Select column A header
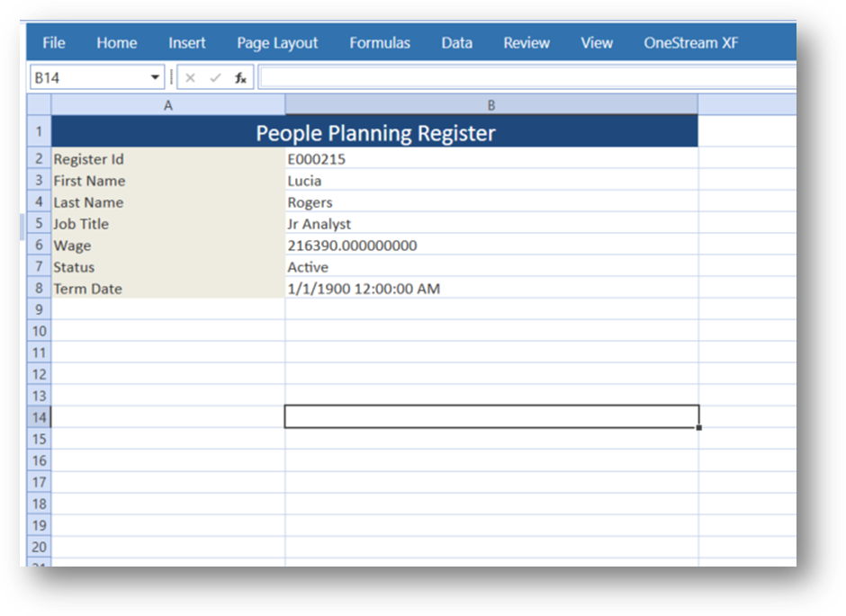 168,105
